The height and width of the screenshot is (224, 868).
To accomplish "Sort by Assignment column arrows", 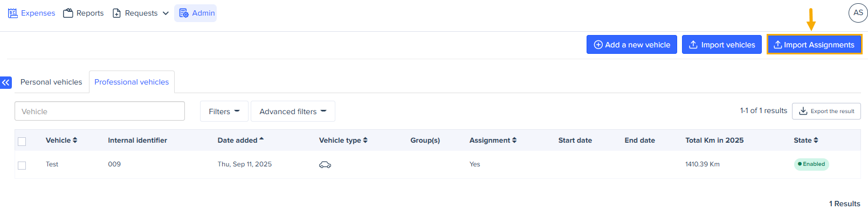I will tap(514, 140).
